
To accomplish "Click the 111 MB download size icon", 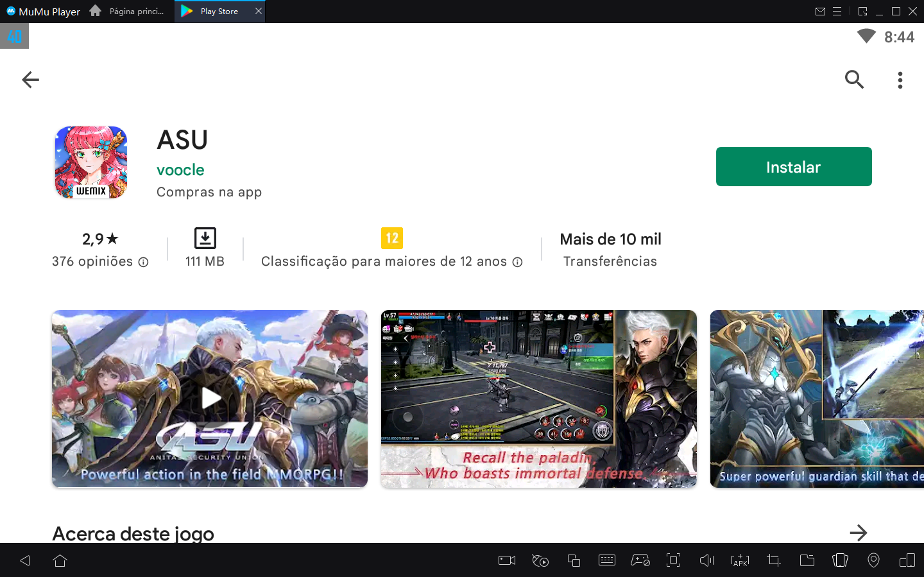I will 205,238.
